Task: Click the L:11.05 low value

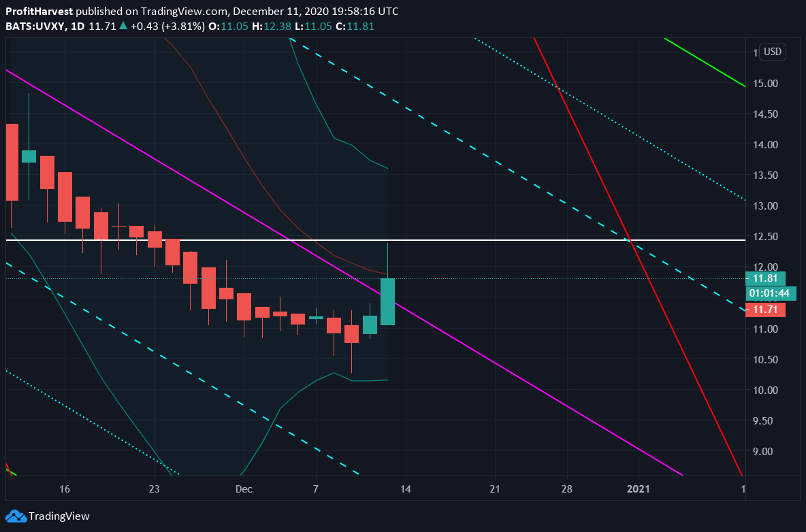Action: pyautogui.click(x=313, y=26)
